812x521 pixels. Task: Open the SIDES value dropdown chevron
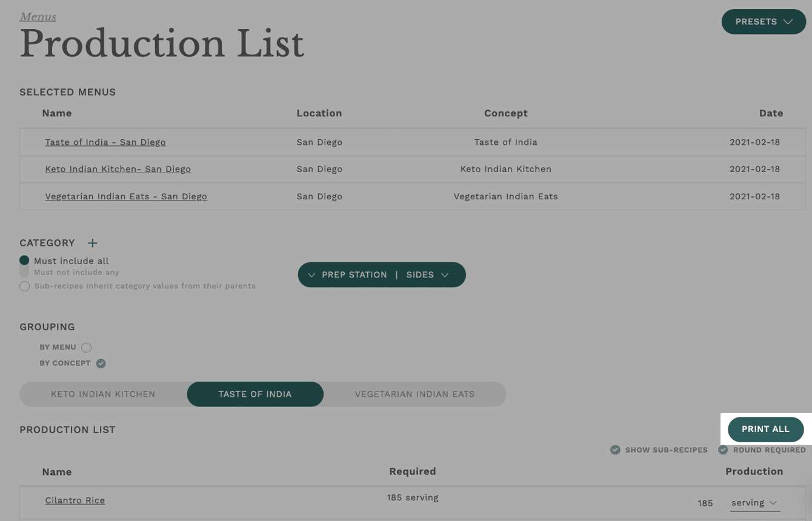click(x=445, y=275)
